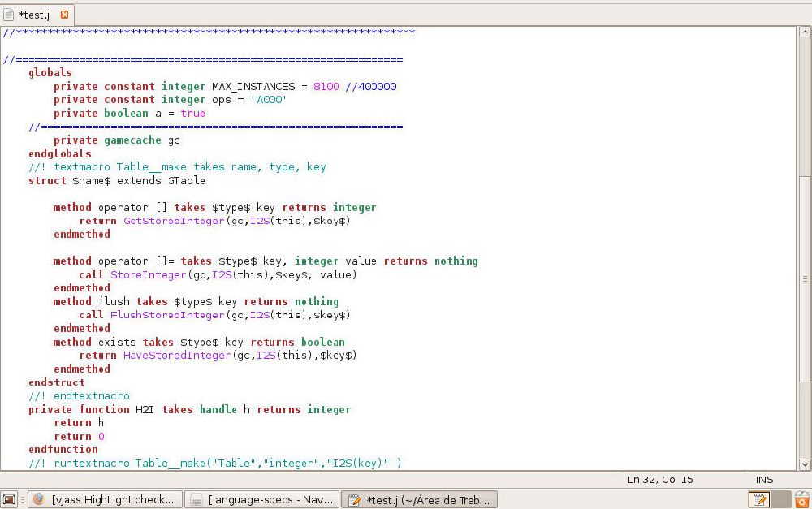Click the show desktop icon in the taskbar
Viewport: 812px width, 509px height.
click(9, 500)
